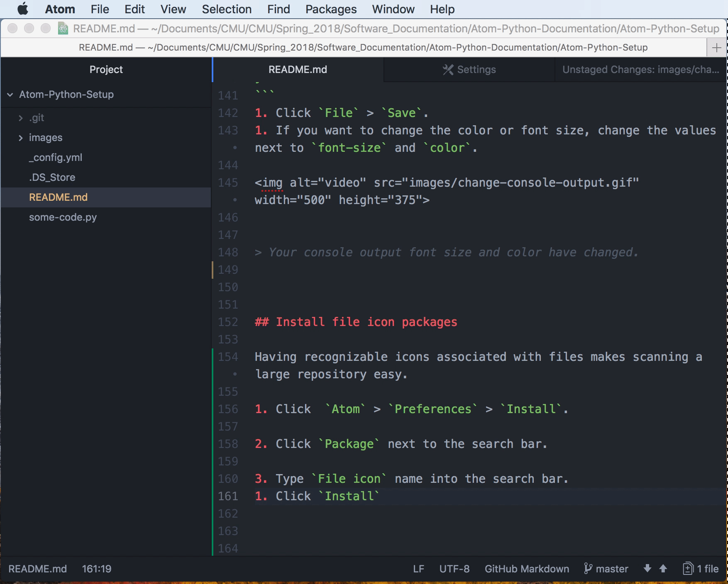Select README.md in the project tree
This screenshot has height=584, width=728.
pyautogui.click(x=106, y=197)
